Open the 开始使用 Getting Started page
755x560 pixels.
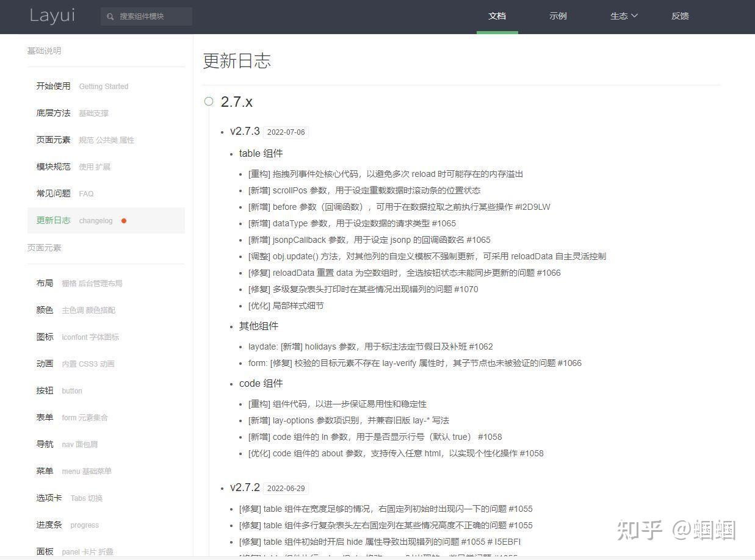(x=52, y=86)
